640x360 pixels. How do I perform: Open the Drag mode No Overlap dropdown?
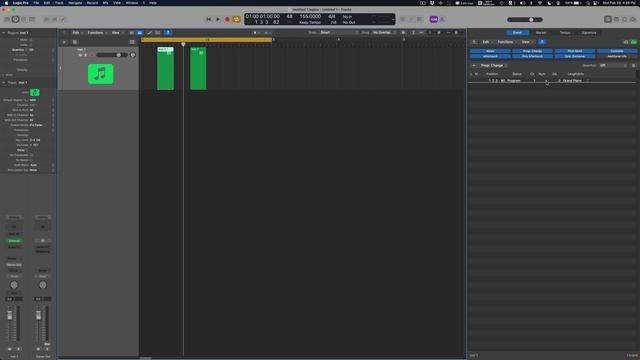click(x=384, y=33)
